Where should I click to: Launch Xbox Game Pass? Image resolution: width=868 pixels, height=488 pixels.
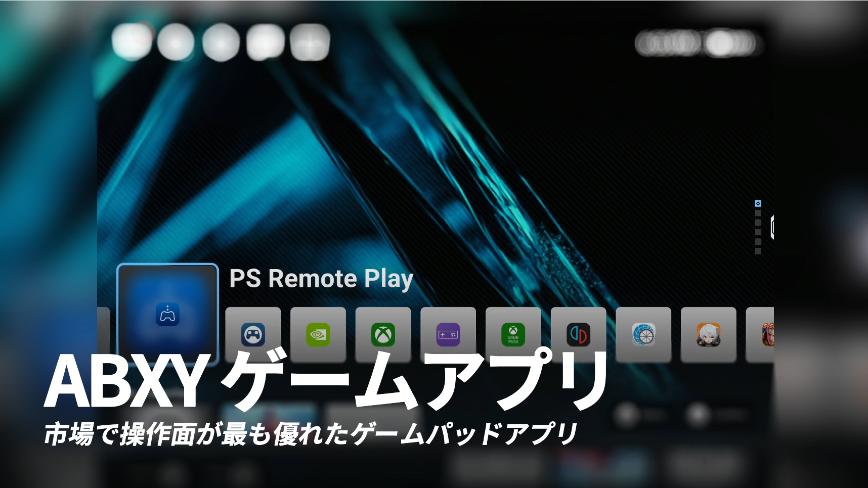coord(513,334)
